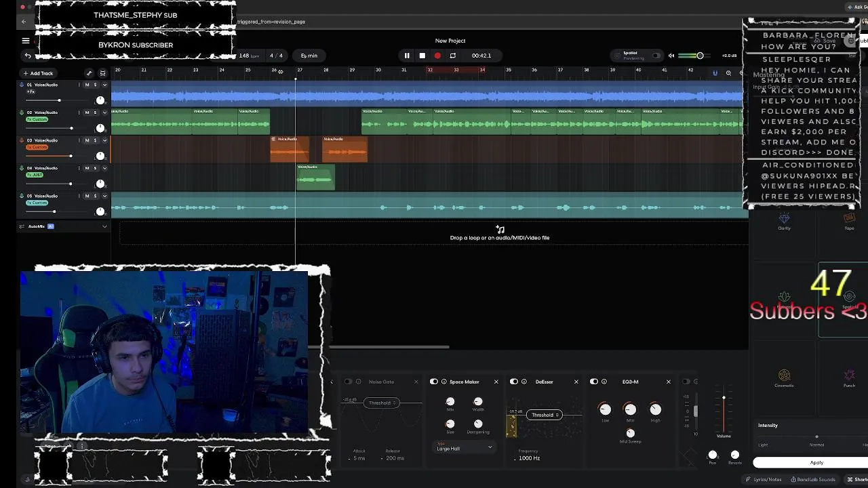Expand options chevron for track 04
This screenshot has width=868, height=488.
click(104, 168)
